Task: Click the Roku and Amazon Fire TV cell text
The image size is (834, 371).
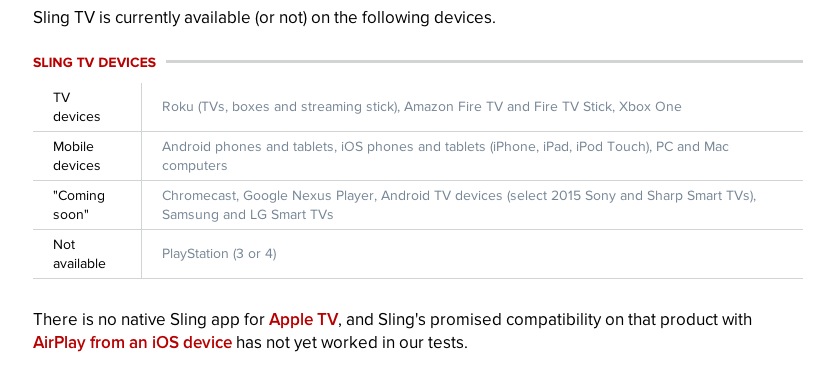Action: [x=421, y=107]
